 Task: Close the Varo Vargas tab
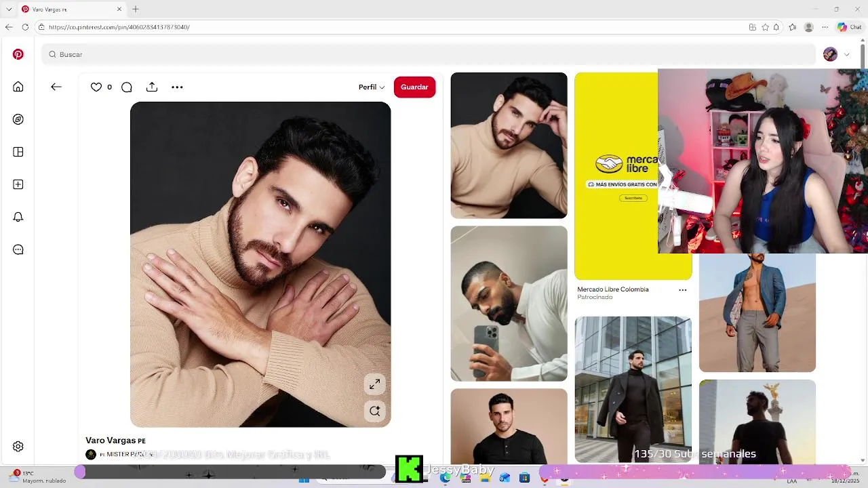coord(119,9)
